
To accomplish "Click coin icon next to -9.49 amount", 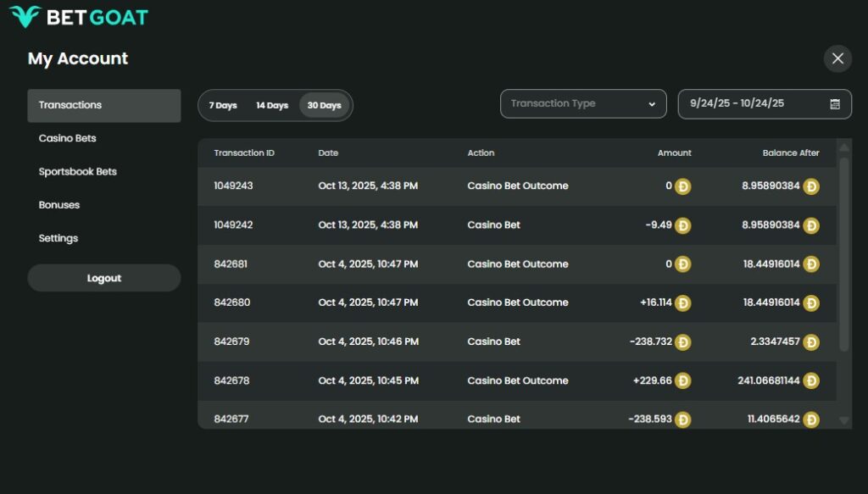I will click(x=682, y=225).
